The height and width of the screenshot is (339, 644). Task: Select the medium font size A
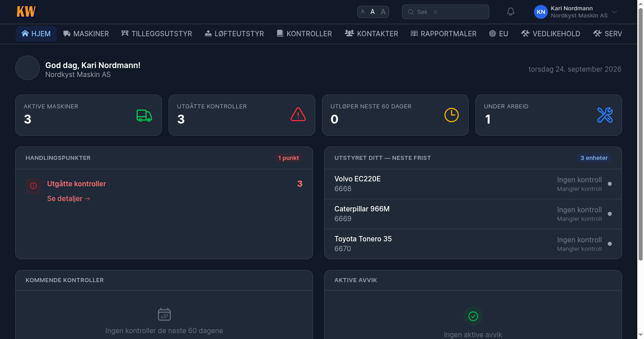click(373, 12)
